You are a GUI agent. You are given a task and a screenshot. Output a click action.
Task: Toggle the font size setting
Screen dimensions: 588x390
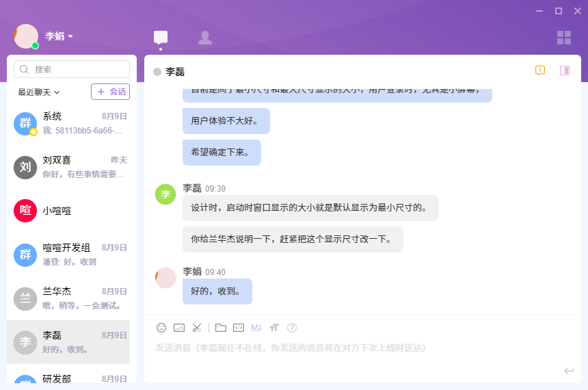click(x=274, y=328)
